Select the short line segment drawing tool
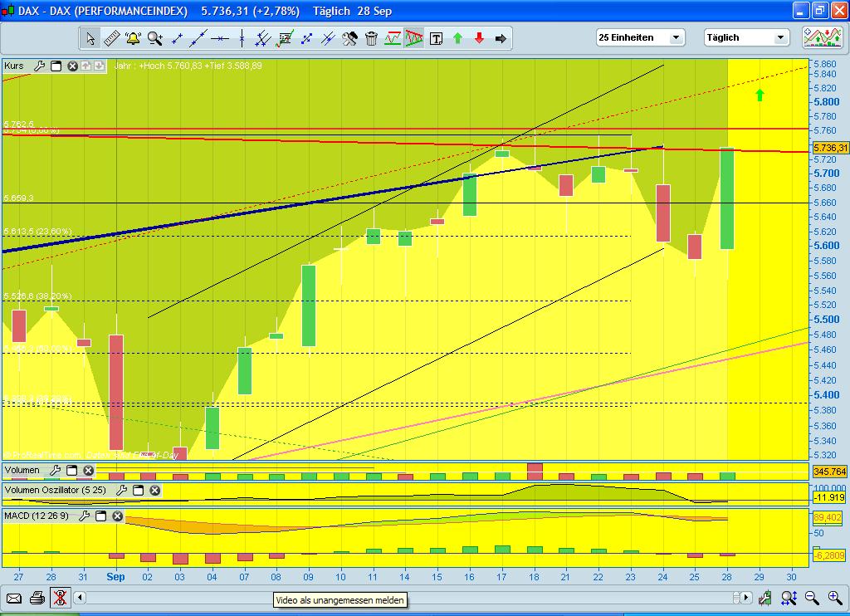Viewport: 850px width, 616px height. point(177,38)
